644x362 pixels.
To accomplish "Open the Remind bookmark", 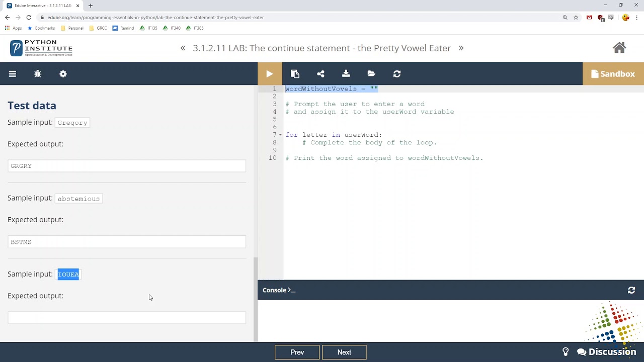I will [x=123, y=28].
